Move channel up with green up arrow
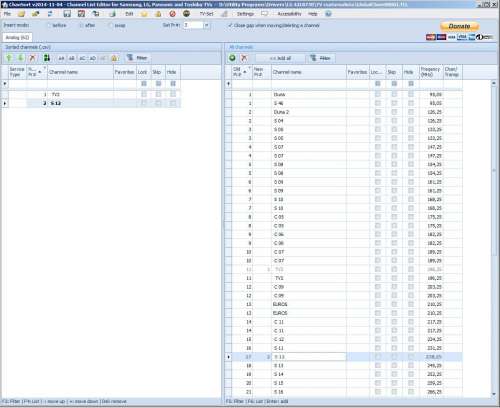Image resolution: width=500 pixels, height=408 pixels. pyautogui.click(x=9, y=58)
